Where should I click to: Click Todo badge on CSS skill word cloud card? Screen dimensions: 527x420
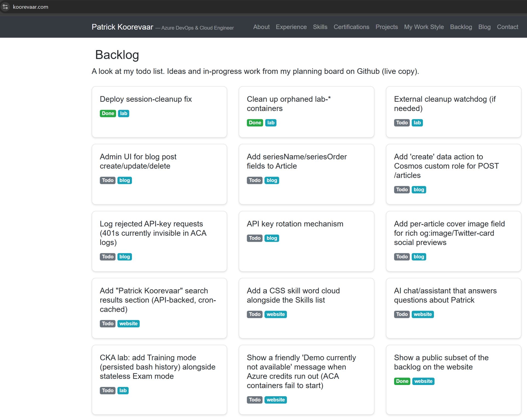point(254,314)
